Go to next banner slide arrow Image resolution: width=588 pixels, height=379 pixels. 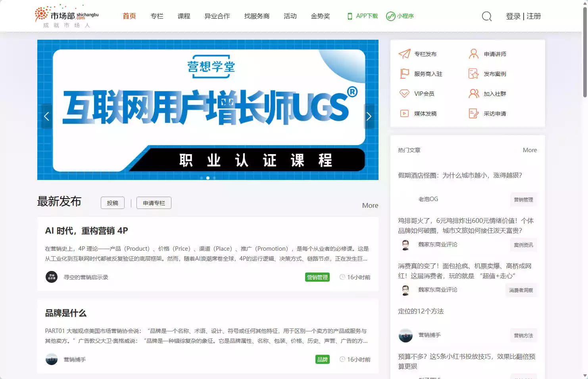369,116
